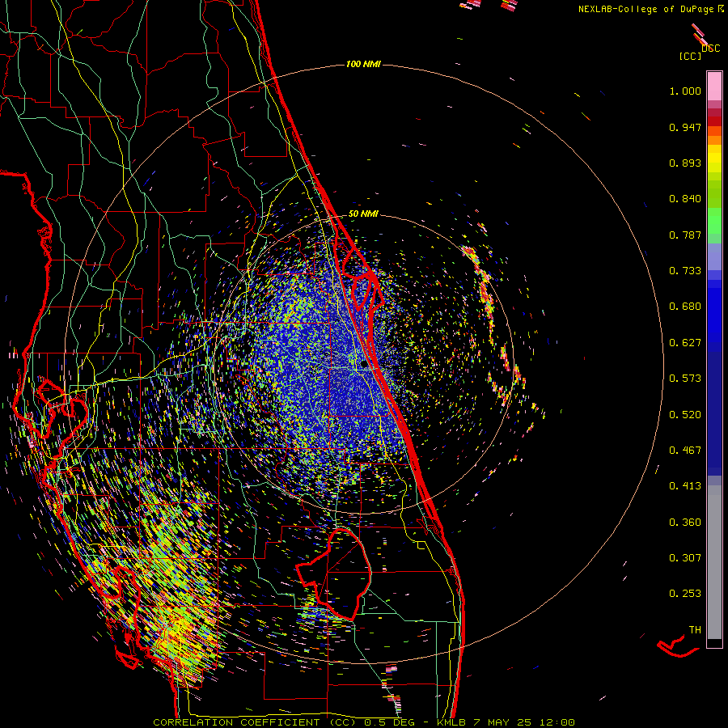The width and height of the screenshot is (728, 728).
Task: Click the KMLB radar site black dot
Action: pyautogui.click(x=365, y=365)
